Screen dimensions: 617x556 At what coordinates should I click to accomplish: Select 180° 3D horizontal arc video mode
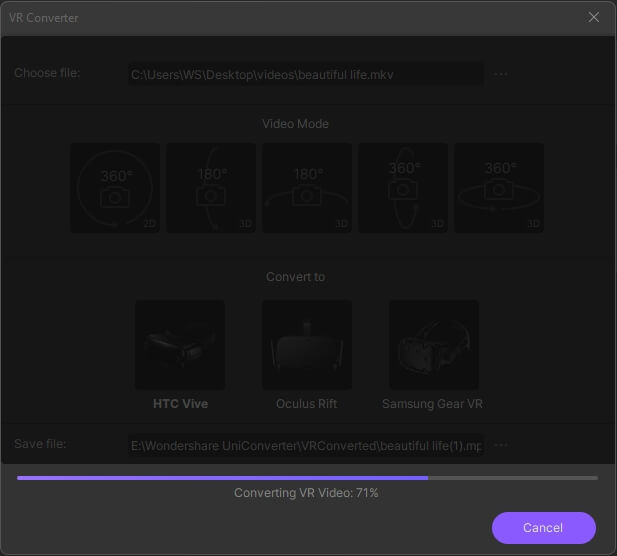(307, 188)
